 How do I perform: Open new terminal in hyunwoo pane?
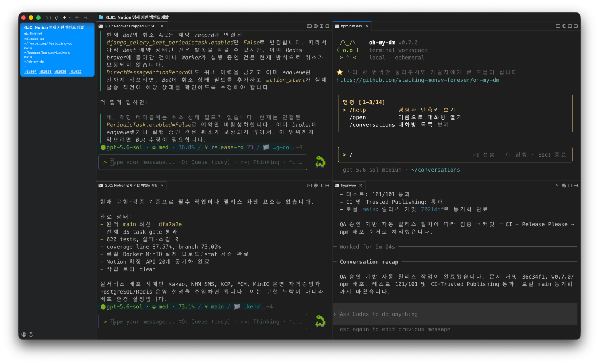tap(558, 186)
